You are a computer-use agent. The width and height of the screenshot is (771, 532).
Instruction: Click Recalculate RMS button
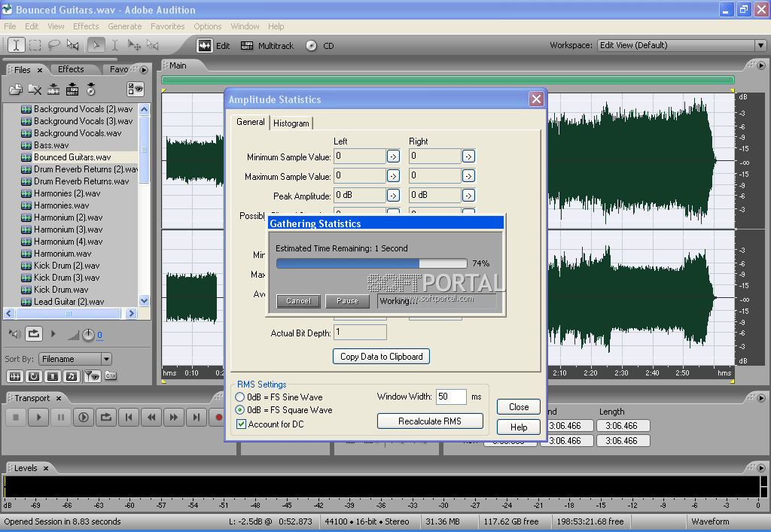click(430, 421)
